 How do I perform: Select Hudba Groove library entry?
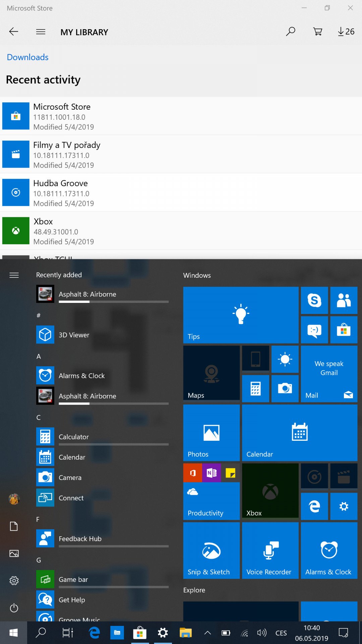(181, 193)
